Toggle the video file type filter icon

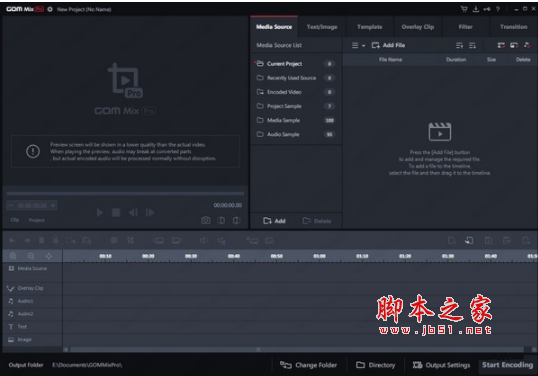501,45
